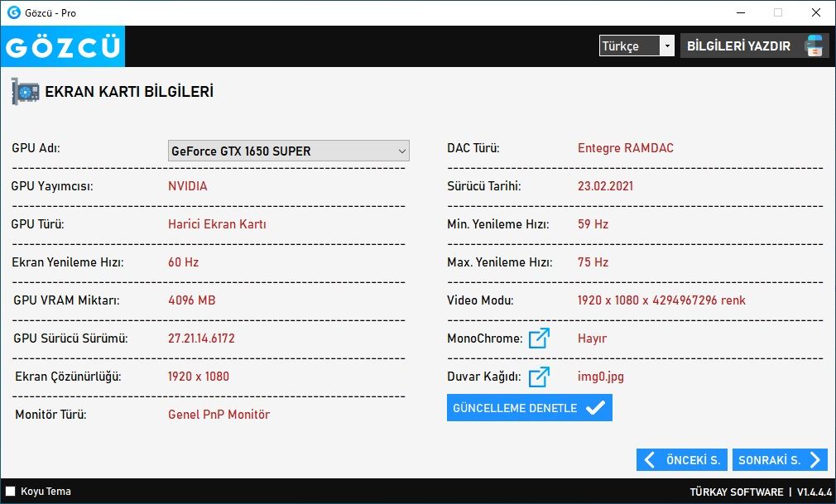836x504 pixels.
Task: Click the Harici Ekran Kartı value
Action: [x=217, y=224]
